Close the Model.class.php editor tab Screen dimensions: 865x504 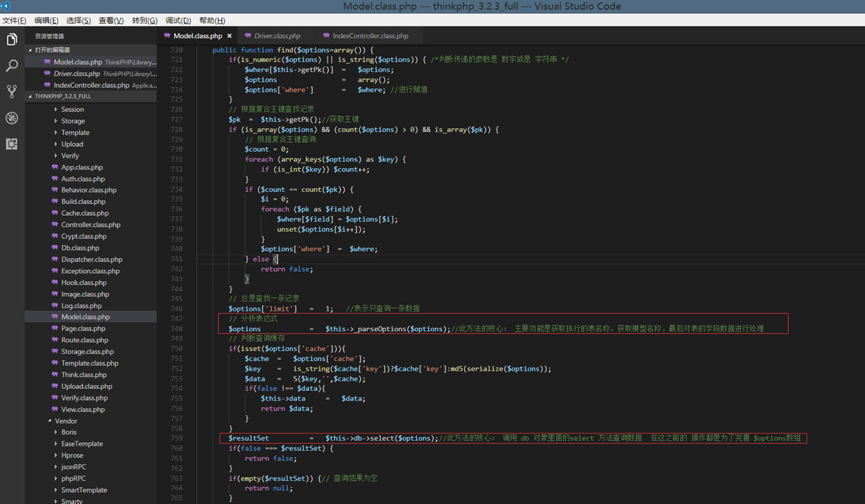[x=229, y=36]
